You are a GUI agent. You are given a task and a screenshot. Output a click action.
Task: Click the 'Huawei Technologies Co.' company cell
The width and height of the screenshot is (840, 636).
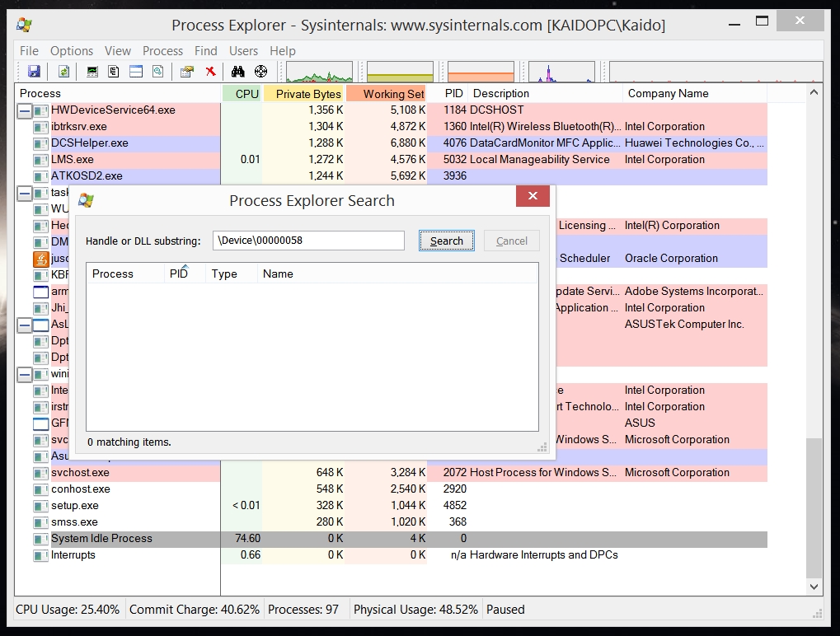[694, 143]
